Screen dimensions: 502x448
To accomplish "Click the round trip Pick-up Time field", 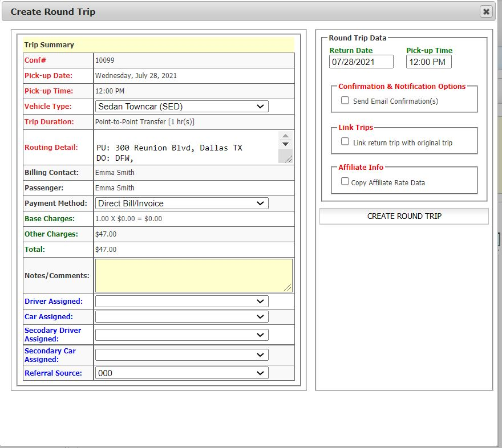I will click(428, 62).
